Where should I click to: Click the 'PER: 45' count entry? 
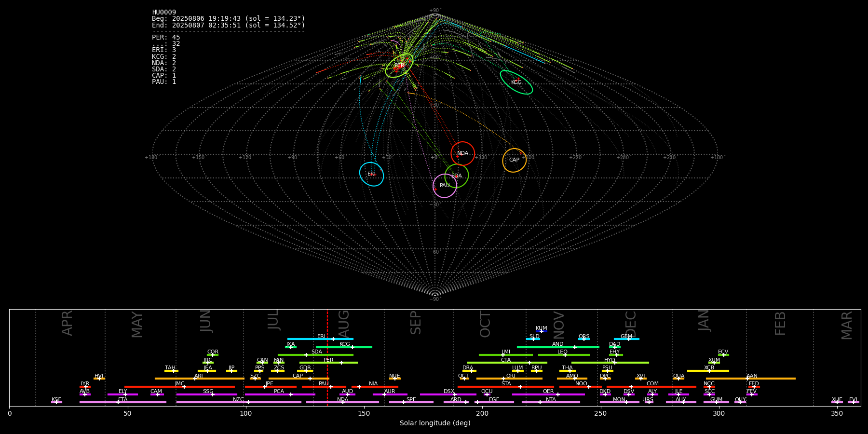click(x=166, y=38)
